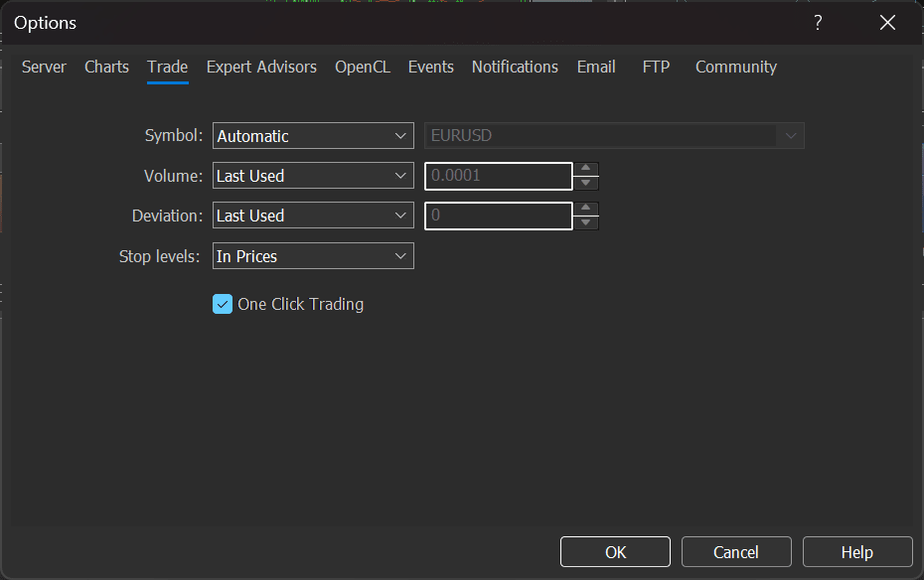Expand the Volume Last Used dropdown

pos(313,176)
